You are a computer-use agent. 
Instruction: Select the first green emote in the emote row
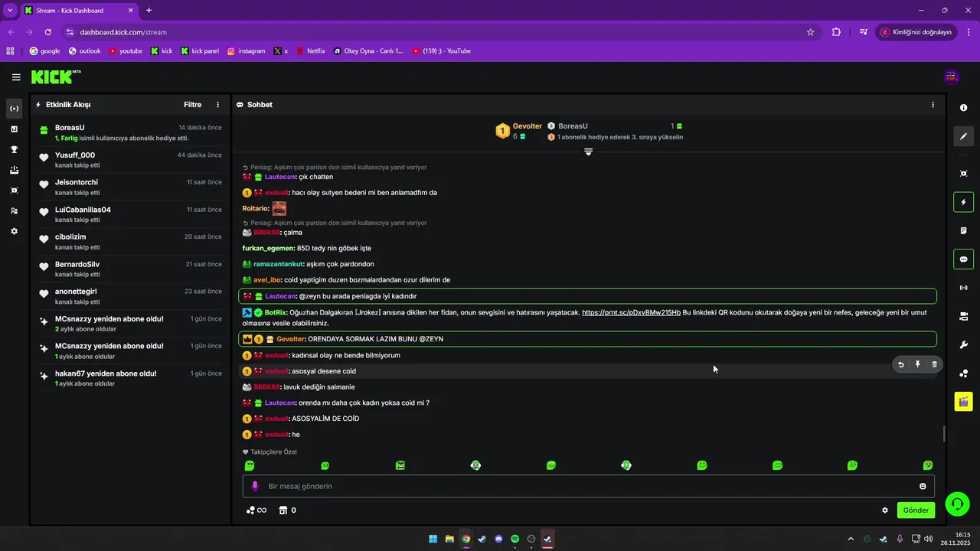pyautogui.click(x=249, y=465)
